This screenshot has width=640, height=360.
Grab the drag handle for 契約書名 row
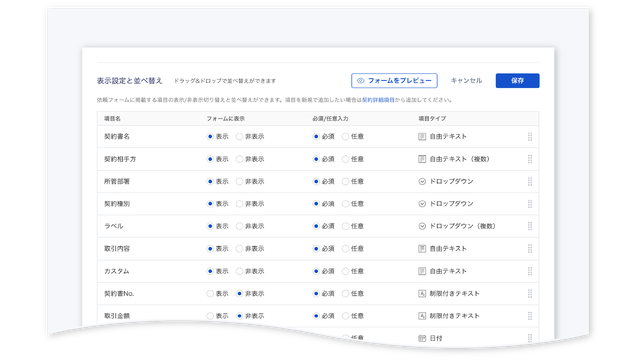[x=530, y=137]
